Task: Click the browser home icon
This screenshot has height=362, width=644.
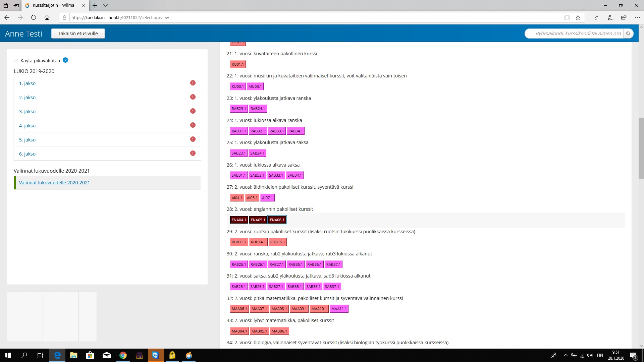Action: coord(47,17)
